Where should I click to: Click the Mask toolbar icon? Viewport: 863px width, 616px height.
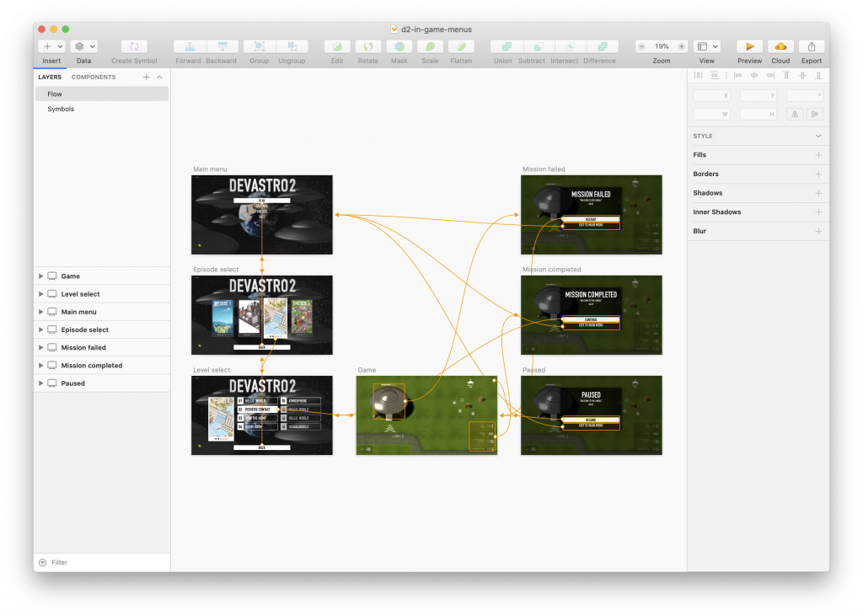tap(399, 47)
